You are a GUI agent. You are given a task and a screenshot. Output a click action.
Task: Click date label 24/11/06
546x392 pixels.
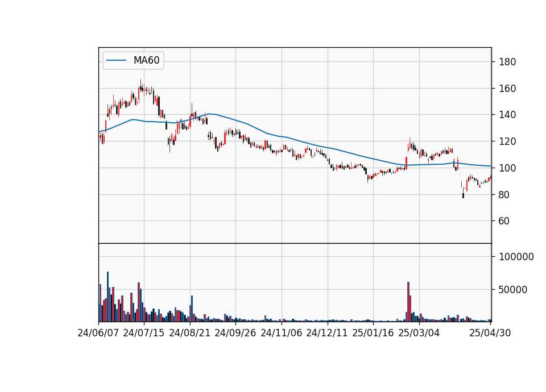(281, 333)
